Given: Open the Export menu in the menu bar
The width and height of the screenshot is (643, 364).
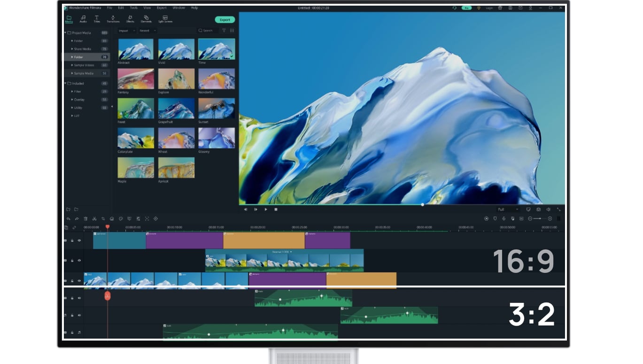Looking at the screenshot, I should click(161, 8).
